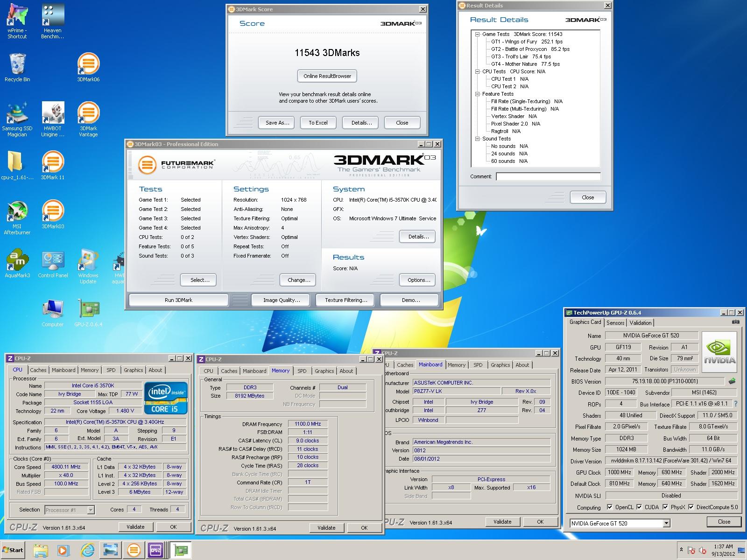Open 3DMark03 desktop shortcut
This screenshot has width=747, height=560.
pos(52,215)
